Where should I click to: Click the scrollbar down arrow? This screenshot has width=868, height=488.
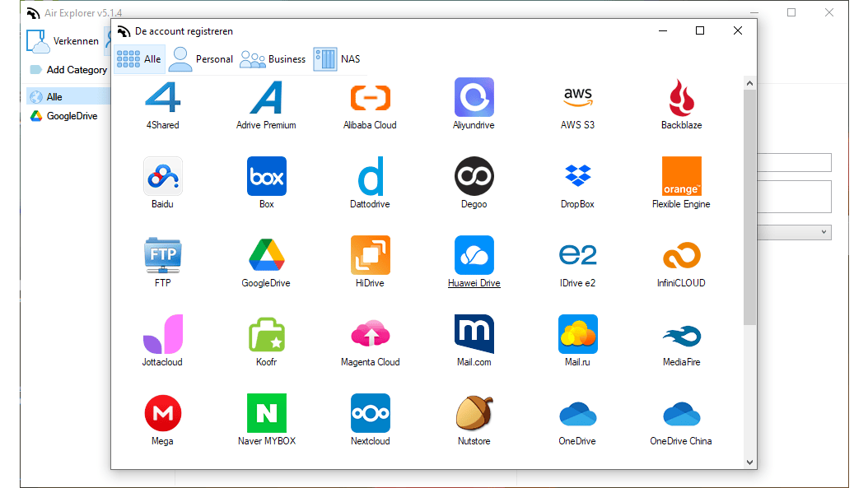[749, 462]
